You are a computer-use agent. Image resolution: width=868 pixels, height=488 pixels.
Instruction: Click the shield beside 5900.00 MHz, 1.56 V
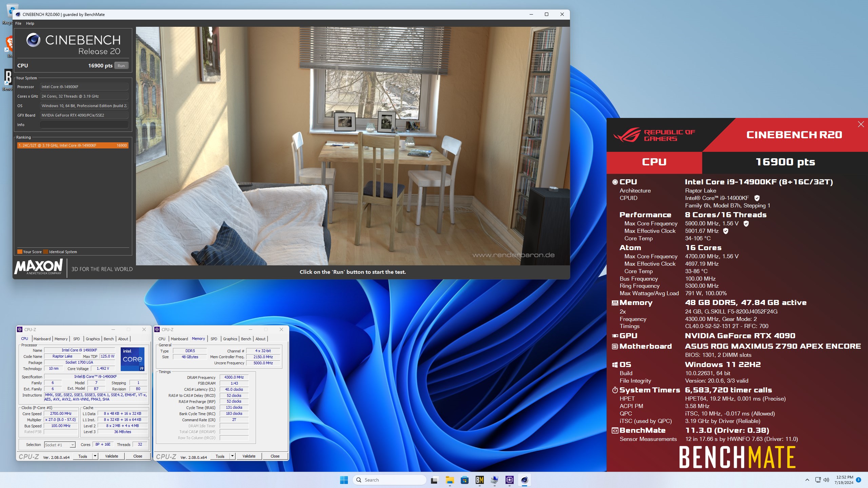tap(746, 224)
